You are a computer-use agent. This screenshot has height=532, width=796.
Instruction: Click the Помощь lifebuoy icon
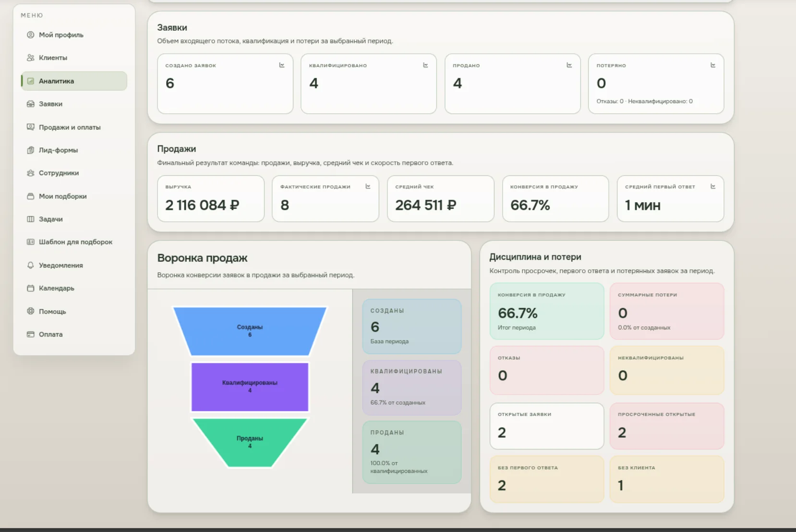coord(31,311)
